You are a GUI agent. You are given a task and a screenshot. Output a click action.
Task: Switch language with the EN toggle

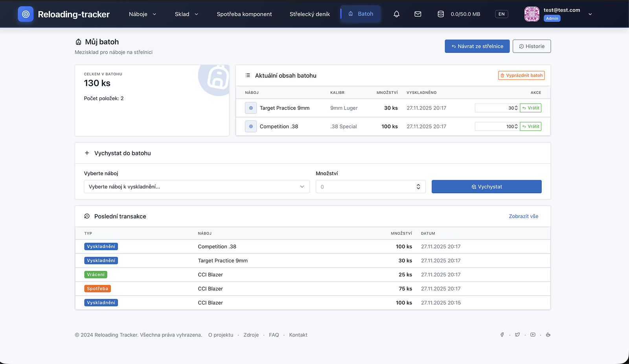coord(501,14)
